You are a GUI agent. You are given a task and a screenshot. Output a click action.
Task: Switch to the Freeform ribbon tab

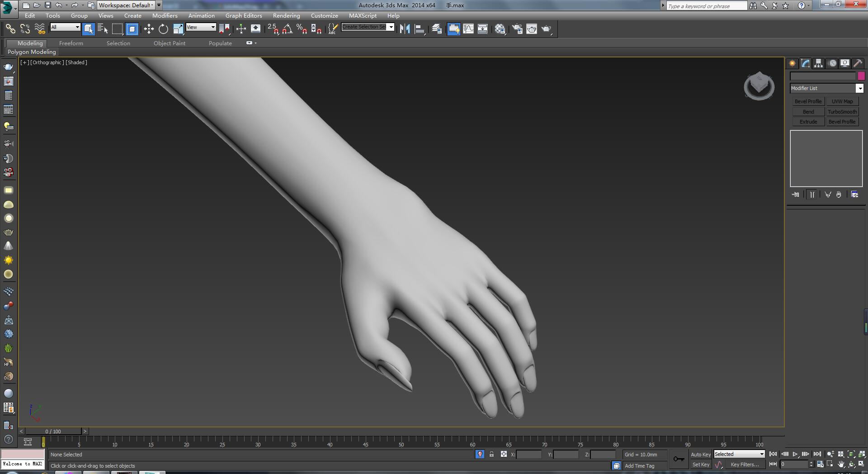pyautogui.click(x=71, y=43)
